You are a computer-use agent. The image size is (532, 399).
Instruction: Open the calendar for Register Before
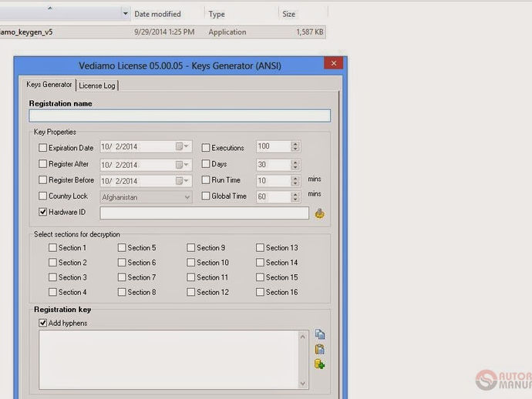[x=182, y=181]
